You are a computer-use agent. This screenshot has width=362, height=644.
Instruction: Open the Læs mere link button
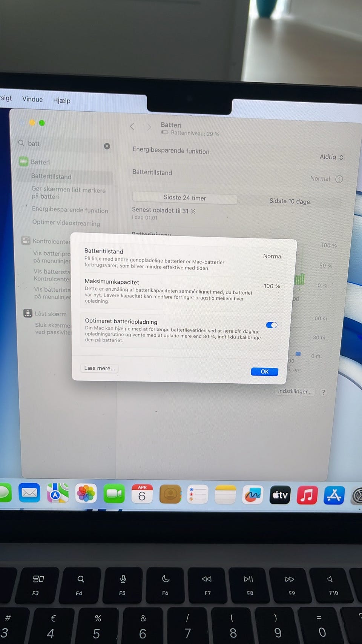(x=100, y=368)
